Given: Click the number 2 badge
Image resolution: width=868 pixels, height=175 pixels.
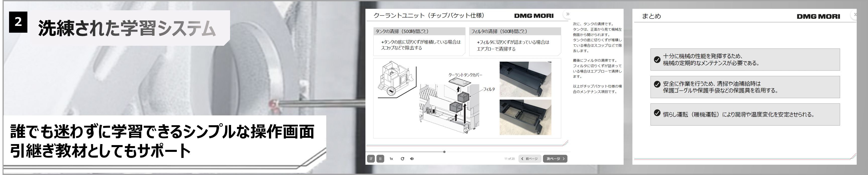Looking at the screenshot, I should tap(18, 22).
